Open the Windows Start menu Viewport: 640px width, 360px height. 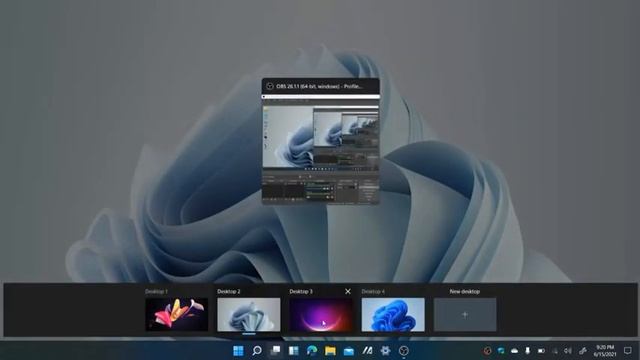(238, 351)
